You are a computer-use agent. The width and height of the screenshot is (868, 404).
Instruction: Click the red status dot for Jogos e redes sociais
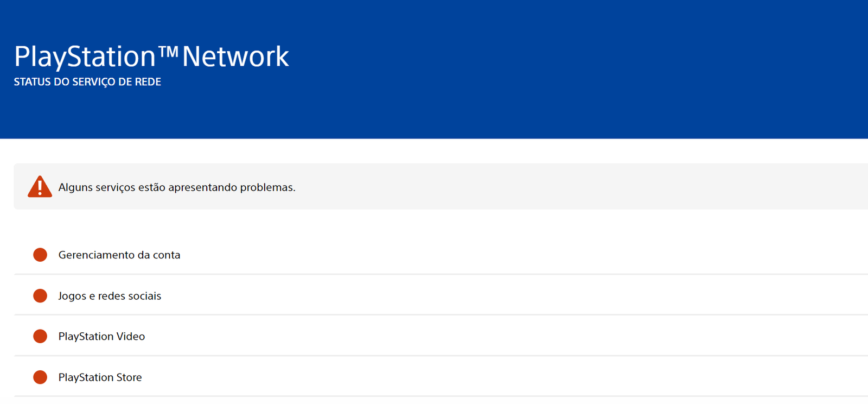pos(40,295)
